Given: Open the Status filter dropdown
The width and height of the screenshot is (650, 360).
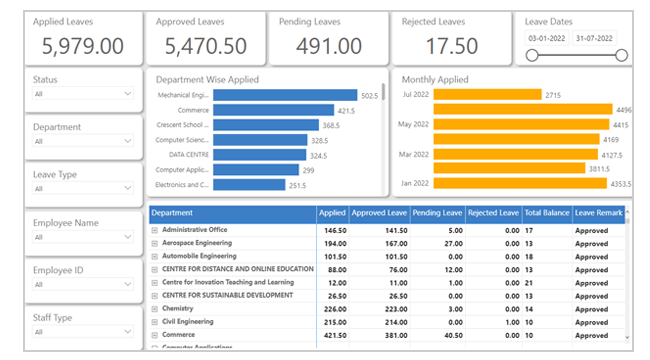Looking at the screenshot, I should (83, 94).
